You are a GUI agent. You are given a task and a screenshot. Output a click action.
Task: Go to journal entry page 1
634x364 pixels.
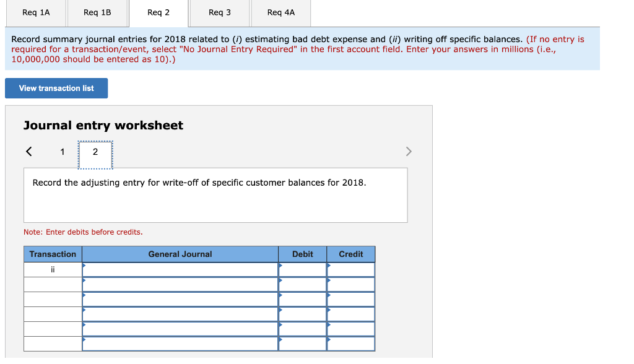62,151
